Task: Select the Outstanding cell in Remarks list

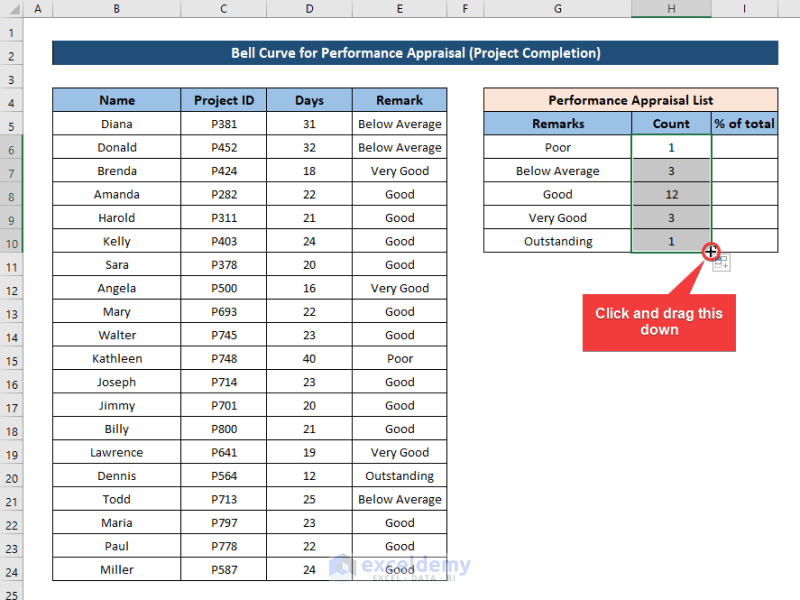Action: (558, 241)
